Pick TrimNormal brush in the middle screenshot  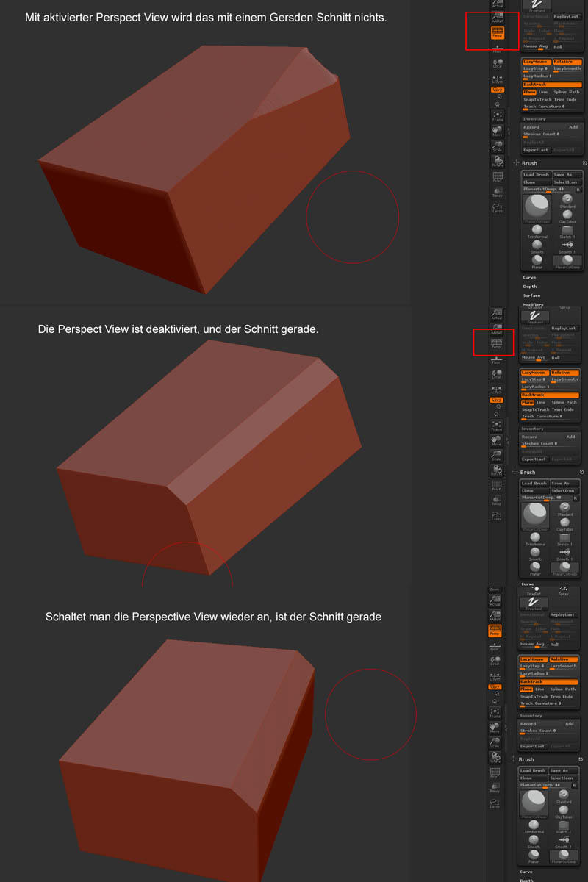click(537, 538)
